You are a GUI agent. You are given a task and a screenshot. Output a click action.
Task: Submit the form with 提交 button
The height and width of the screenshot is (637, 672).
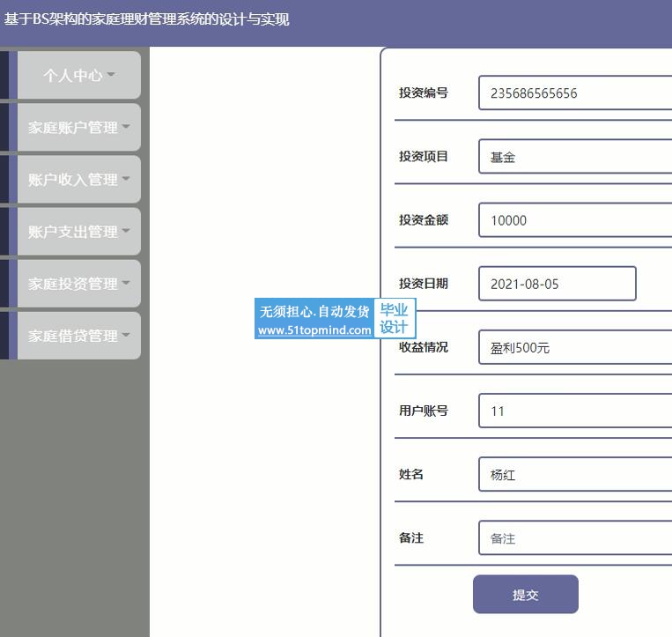tap(526, 594)
